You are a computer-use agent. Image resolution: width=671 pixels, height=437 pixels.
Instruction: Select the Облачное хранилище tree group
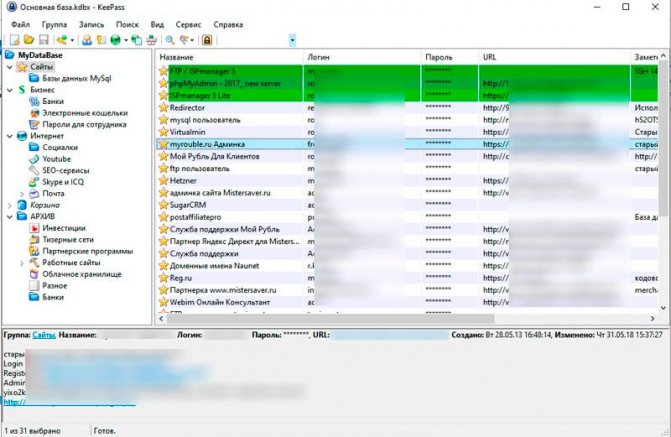pyautogui.click(x=82, y=274)
